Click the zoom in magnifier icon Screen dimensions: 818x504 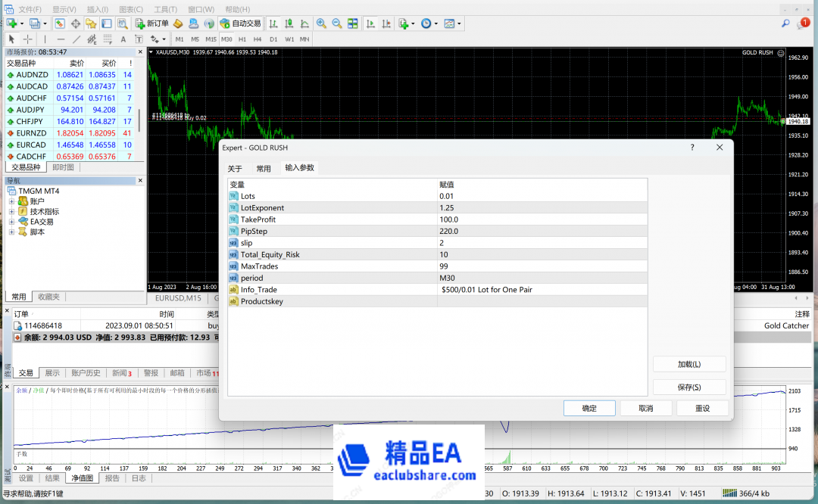point(321,23)
